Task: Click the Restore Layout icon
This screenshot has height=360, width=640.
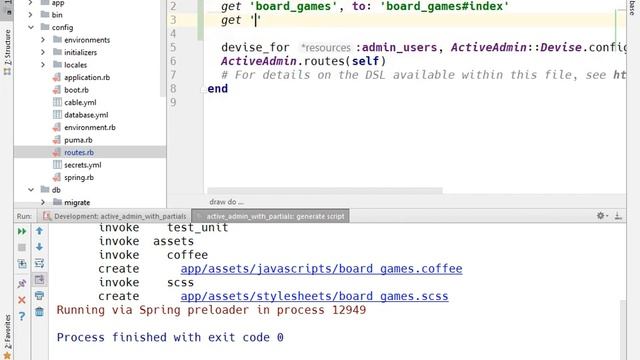Action: point(22,264)
